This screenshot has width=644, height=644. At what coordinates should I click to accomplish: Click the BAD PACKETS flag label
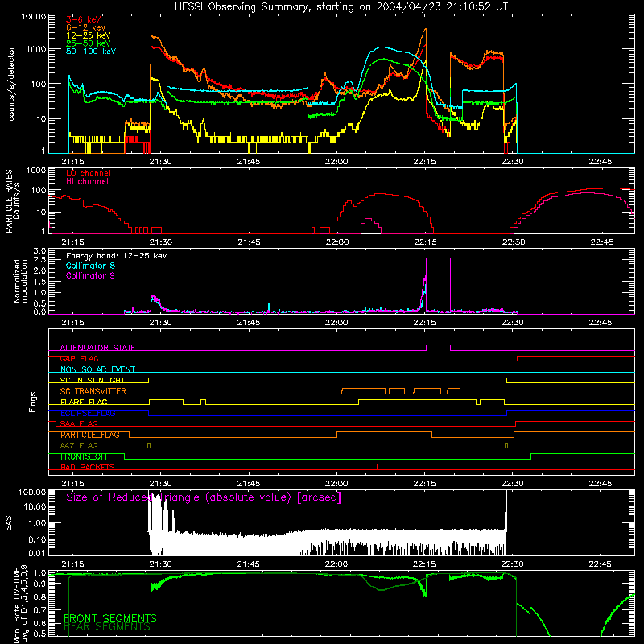[88, 467]
